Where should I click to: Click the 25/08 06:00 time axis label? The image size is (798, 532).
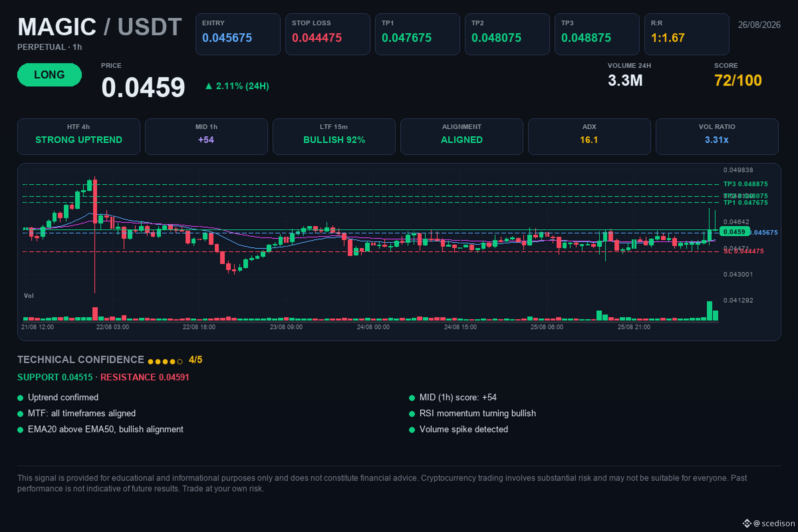pyautogui.click(x=547, y=327)
